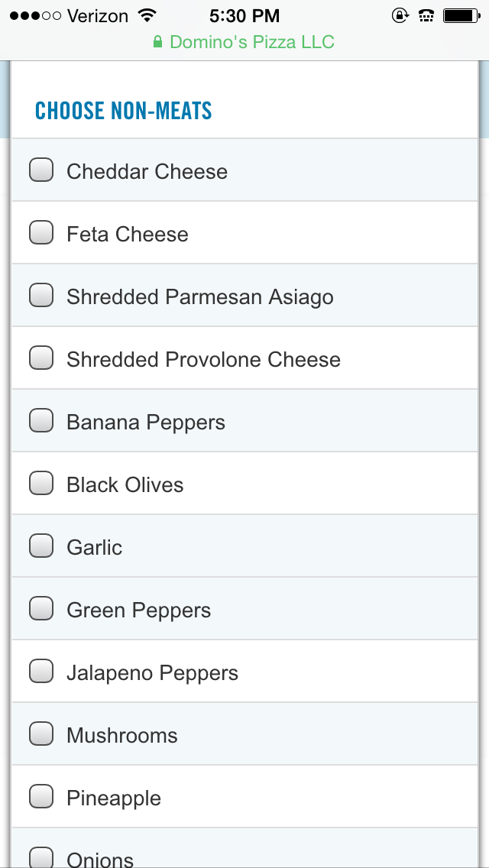Check the Onions checkbox
This screenshot has width=489, height=868.
click(41, 857)
